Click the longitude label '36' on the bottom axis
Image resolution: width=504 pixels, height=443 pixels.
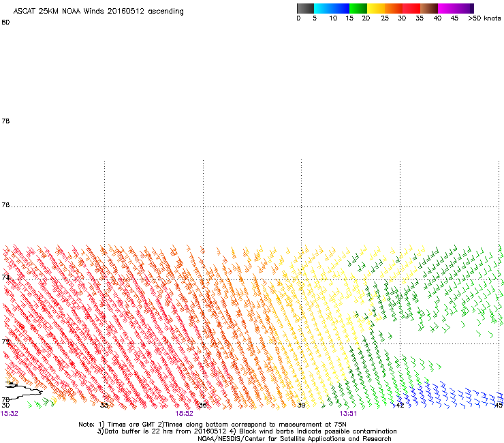[203, 405]
